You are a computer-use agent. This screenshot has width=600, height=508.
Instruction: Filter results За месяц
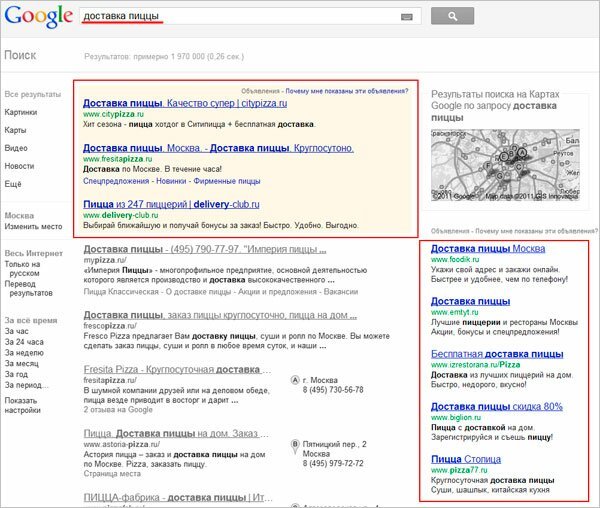point(21,363)
